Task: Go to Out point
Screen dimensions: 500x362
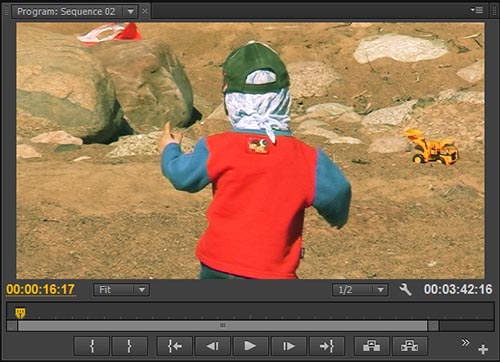Action: point(327,346)
